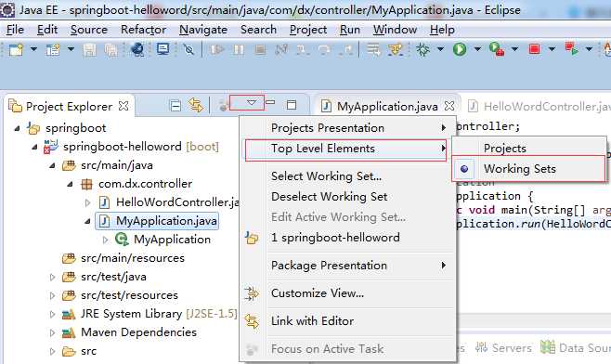Open the Refactor menu
The image size is (611, 364).
pos(143,30)
